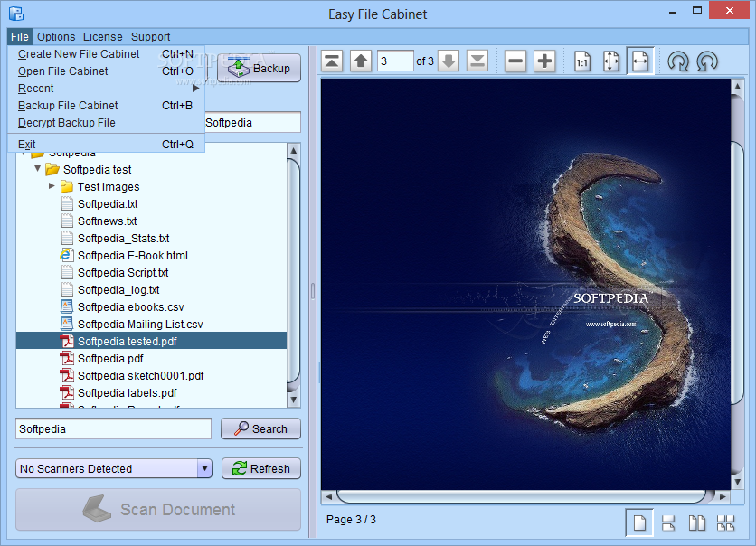The height and width of the screenshot is (546, 756).
Task: Select Decrypt Backup File menu entry
Action: tap(106, 123)
